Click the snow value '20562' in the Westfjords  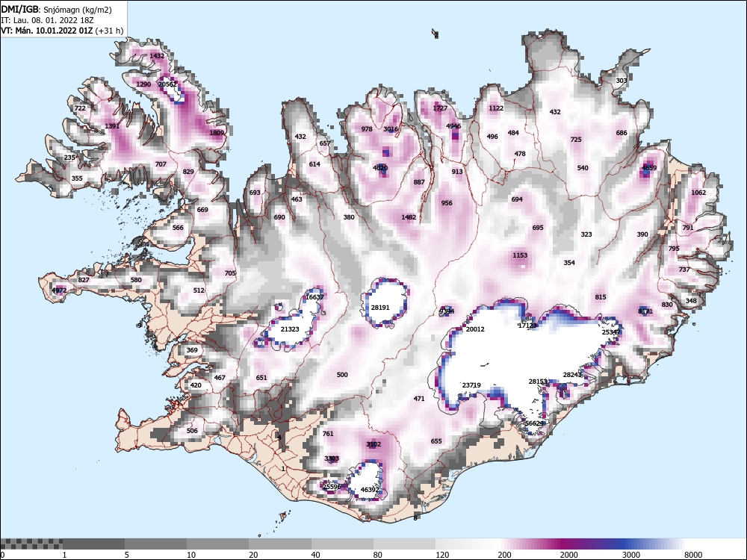tap(167, 84)
